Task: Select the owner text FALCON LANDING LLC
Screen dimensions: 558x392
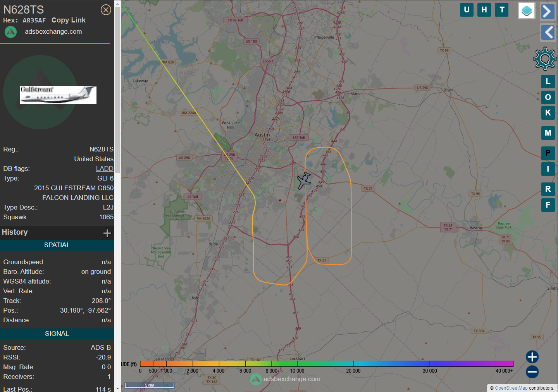Action: pyautogui.click(x=78, y=198)
